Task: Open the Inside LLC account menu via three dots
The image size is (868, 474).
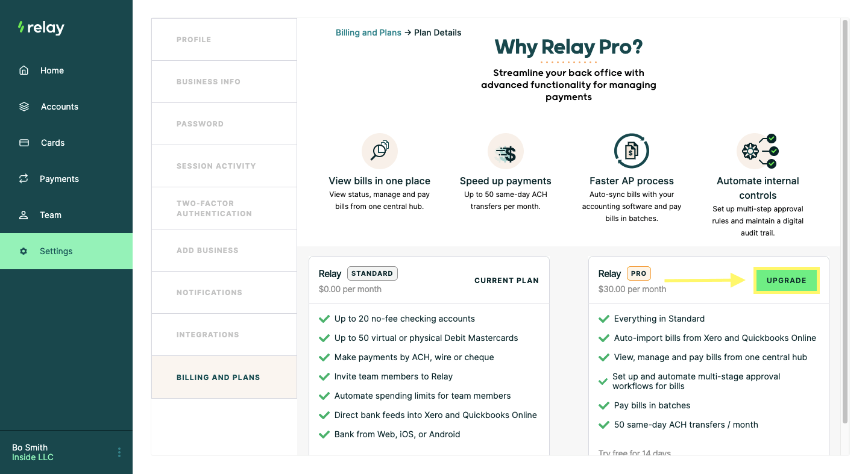Action: (119, 452)
